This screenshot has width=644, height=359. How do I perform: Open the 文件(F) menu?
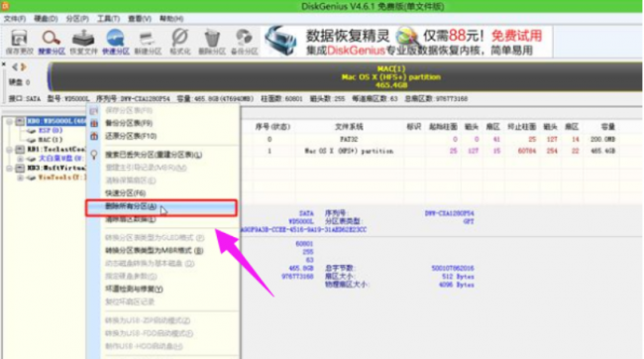click(x=15, y=19)
